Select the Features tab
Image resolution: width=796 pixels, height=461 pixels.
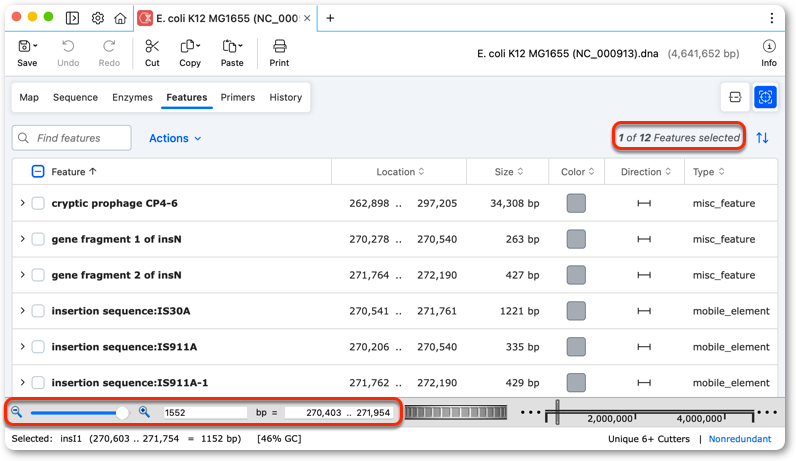coord(187,97)
